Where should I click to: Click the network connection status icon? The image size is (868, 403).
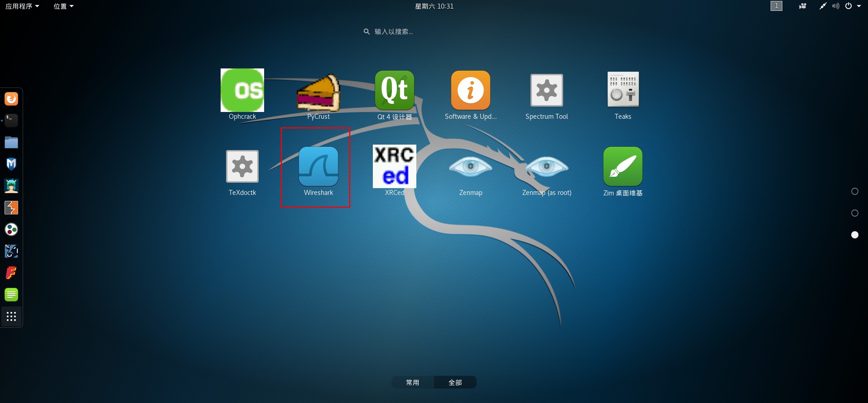point(823,6)
